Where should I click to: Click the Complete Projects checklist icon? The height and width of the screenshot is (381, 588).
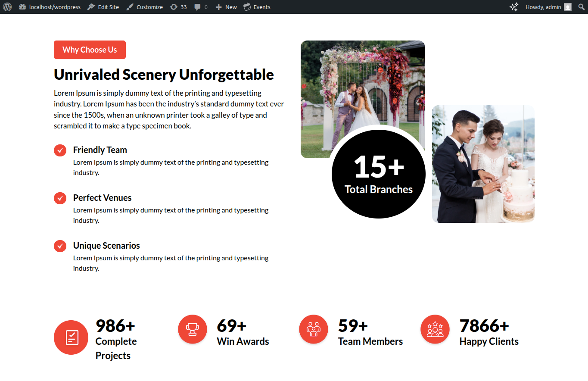[x=71, y=337]
